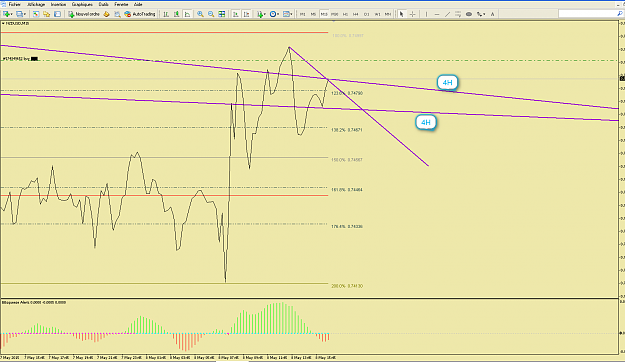Switch to the M5 timeframe

[313, 14]
